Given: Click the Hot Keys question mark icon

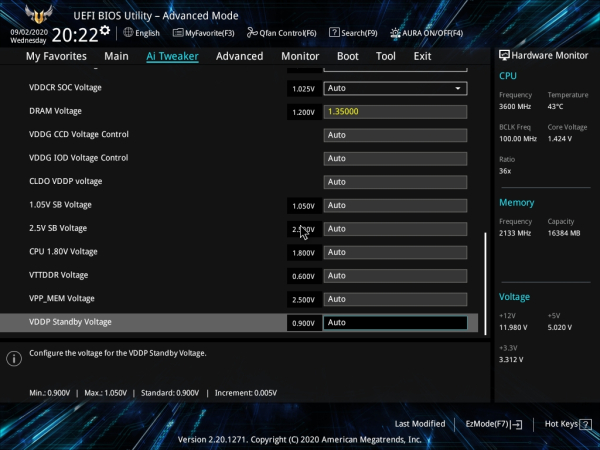Looking at the screenshot, I should point(585,424).
